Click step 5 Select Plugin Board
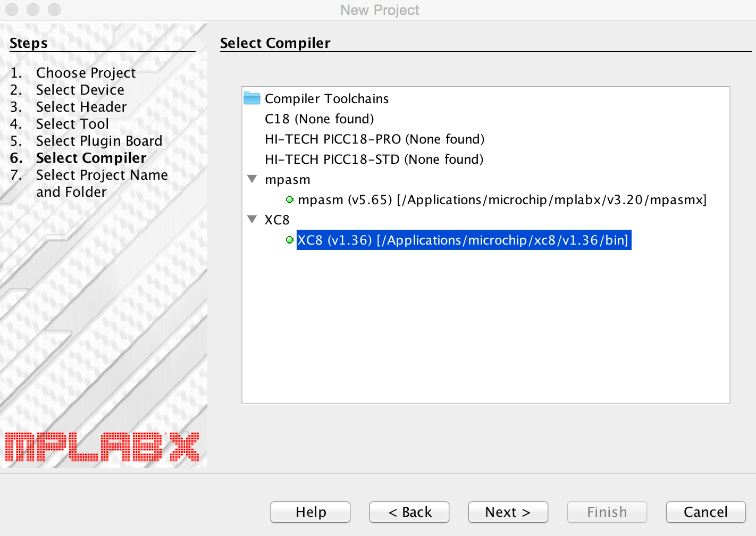The width and height of the screenshot is (756, 536). 99,141
